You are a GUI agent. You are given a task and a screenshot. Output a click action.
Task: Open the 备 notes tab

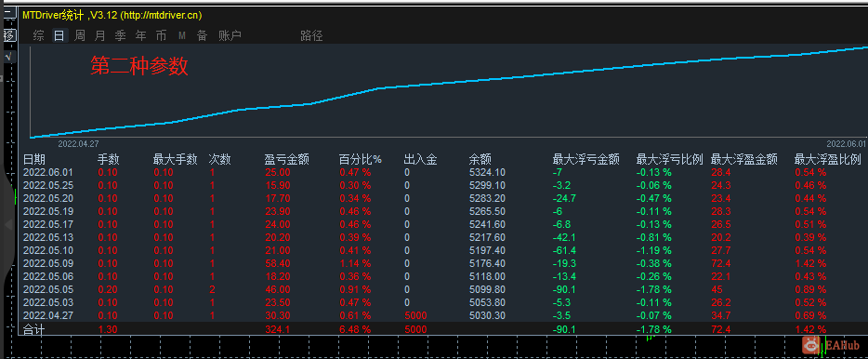coord(202,36)
